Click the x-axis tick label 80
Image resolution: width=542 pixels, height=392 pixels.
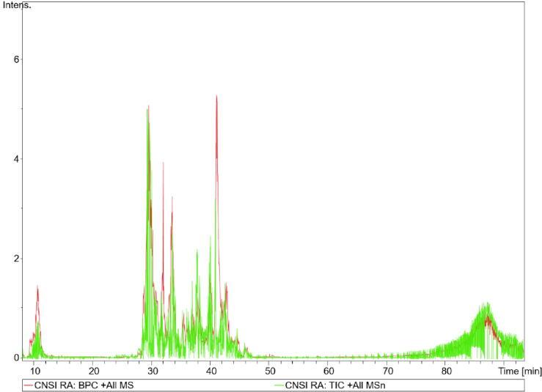tap(446, 371)
